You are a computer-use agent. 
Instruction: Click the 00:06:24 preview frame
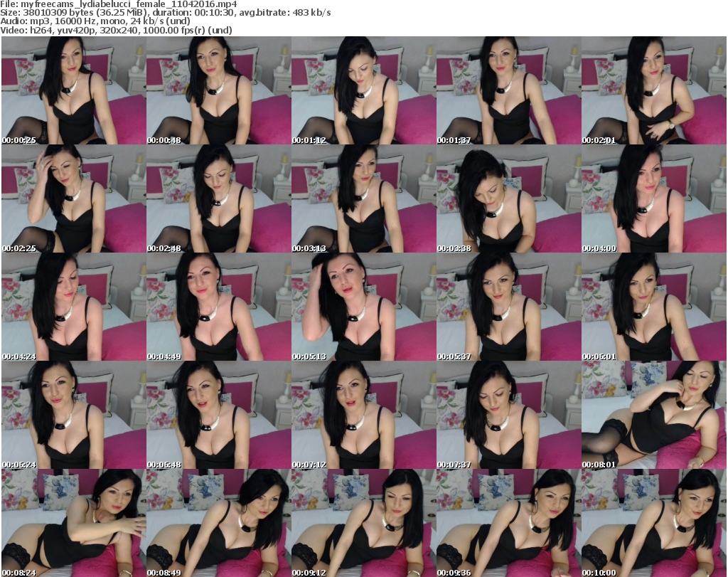(x=74, y=415)
